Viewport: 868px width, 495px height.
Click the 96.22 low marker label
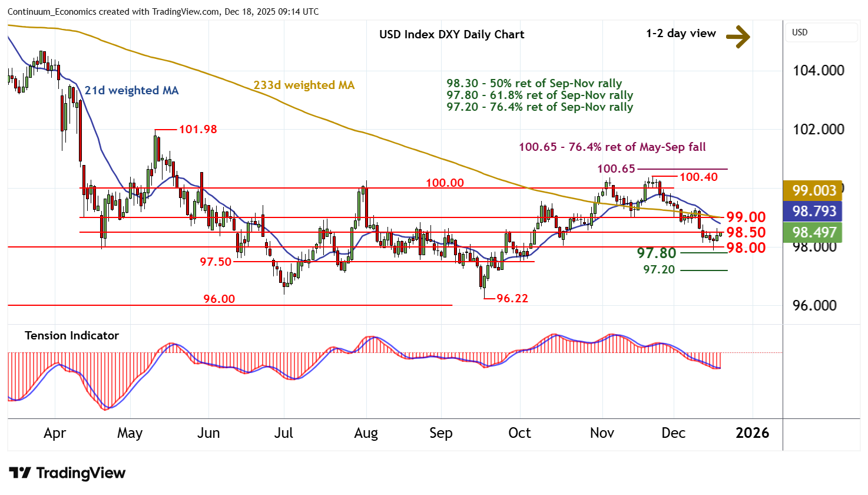pyautogui.click(x=512, y=298)
